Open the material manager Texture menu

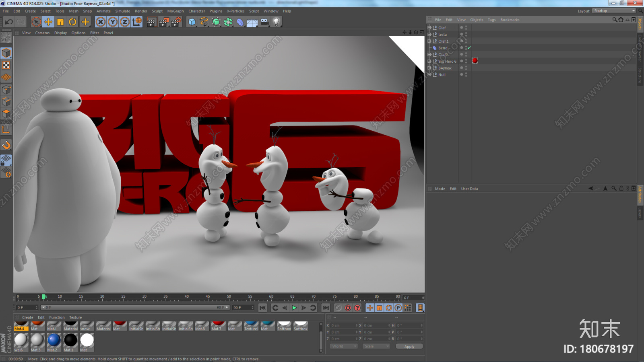(x=75, y=317)
